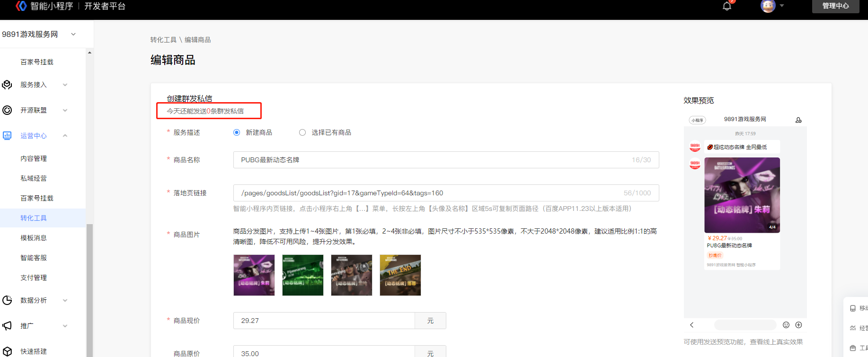Click 转化工具 breadcrumb link
Screen dimensions: 868x357
[163, 40]
